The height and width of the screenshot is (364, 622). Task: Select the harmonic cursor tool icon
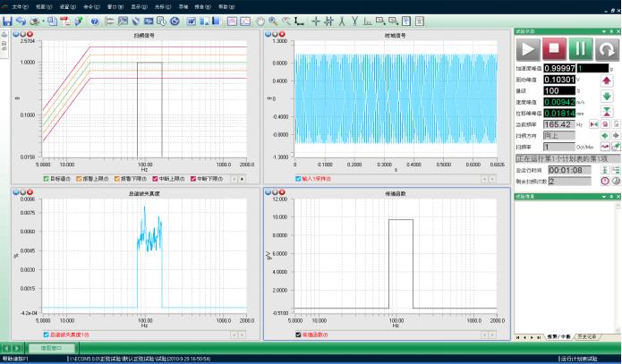click(367, 21)
